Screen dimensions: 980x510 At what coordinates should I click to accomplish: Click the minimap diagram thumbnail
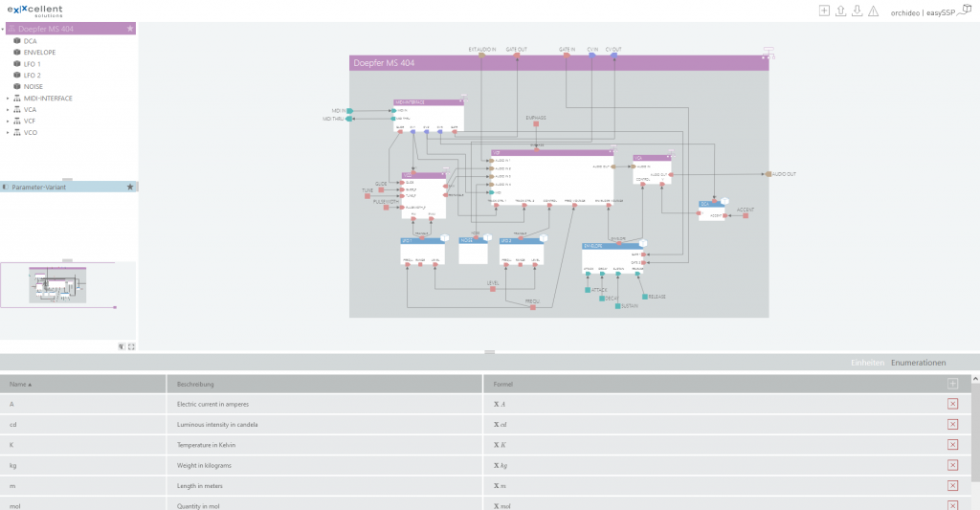[x=57, y=285]
